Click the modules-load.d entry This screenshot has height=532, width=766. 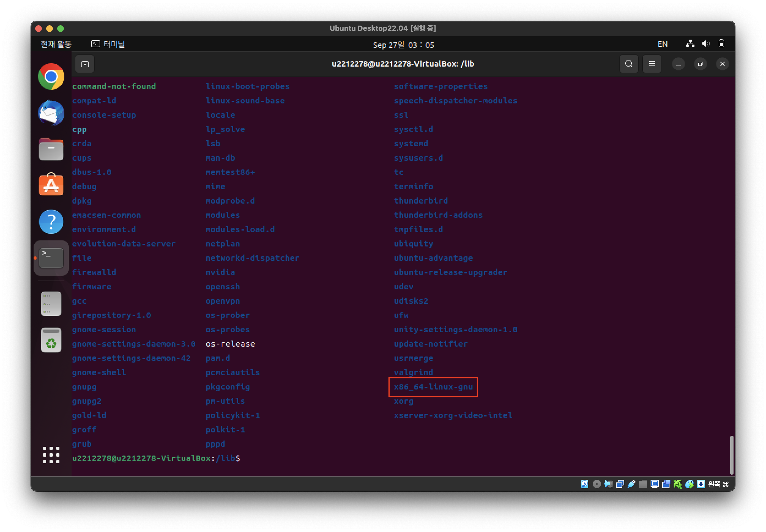click(240, 229)
